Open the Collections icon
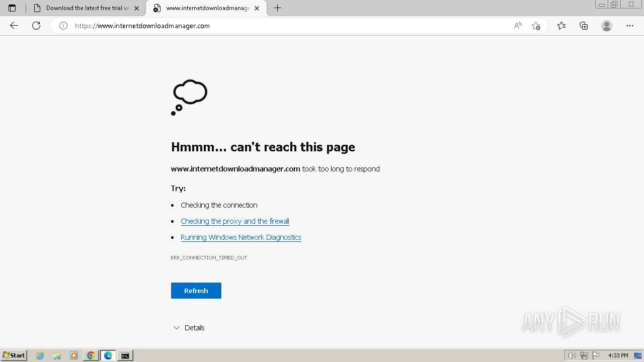The height and width of the screenshot is (362, 644). pyautogui.click(x=584, y=26)
